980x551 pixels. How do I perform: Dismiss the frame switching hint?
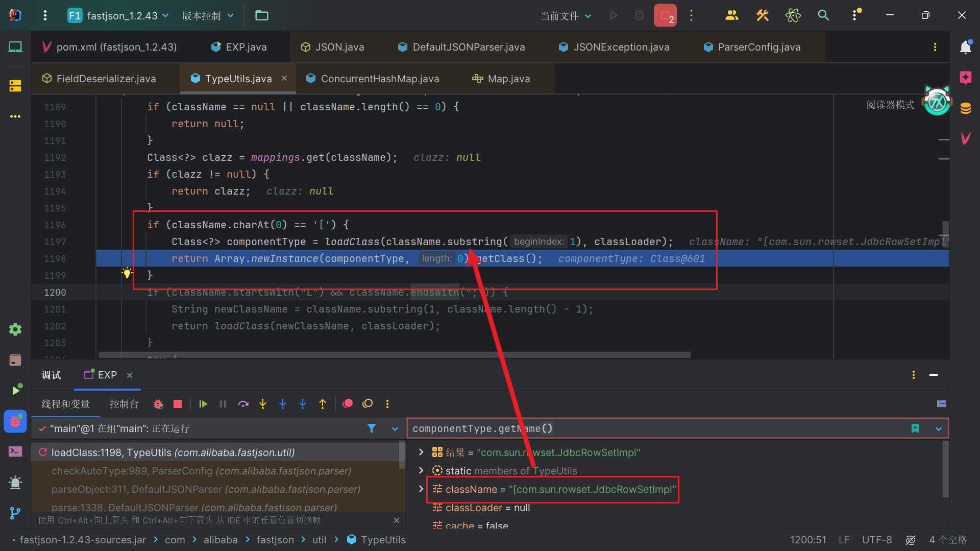pyautogui.click(x=397, y=520)
